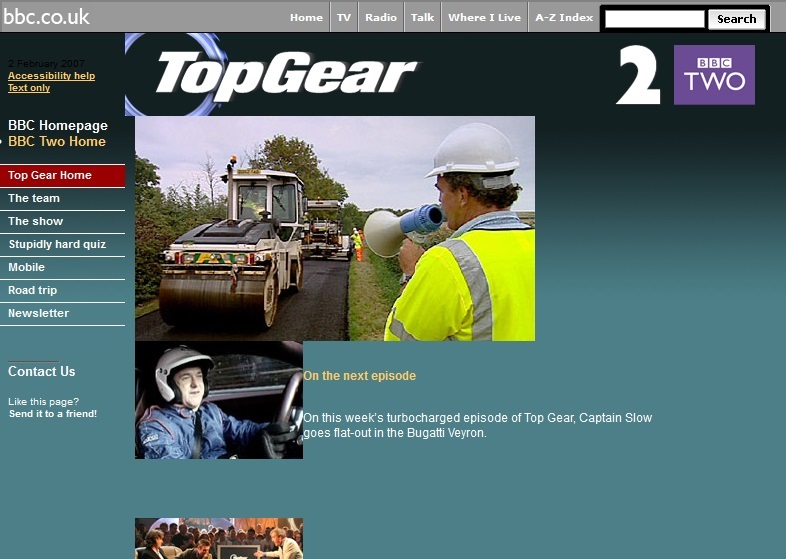Go to Radio in the top bar

pyautogui.click(x=381, y=17)
